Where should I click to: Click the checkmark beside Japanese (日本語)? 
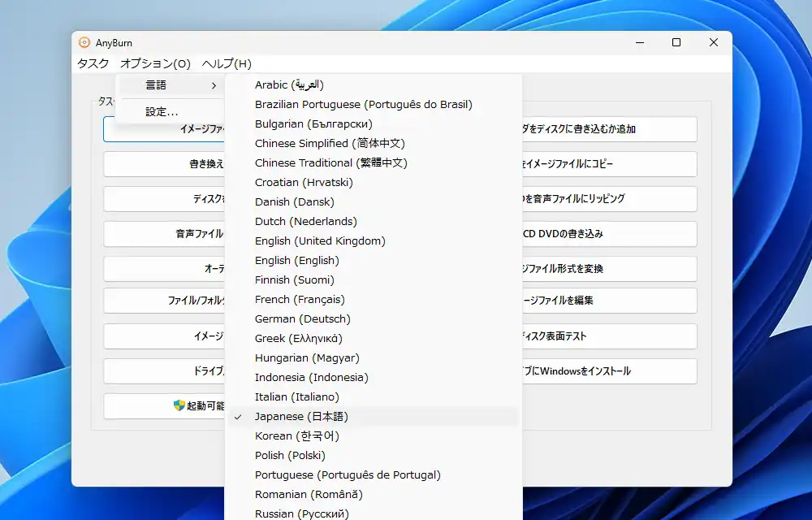point(238,417)
